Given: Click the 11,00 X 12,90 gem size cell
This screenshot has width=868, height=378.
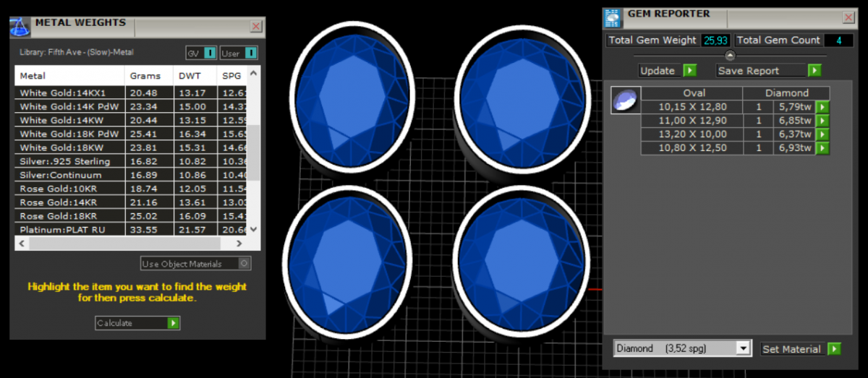Looking at the screenshot, I should [692, 121].
